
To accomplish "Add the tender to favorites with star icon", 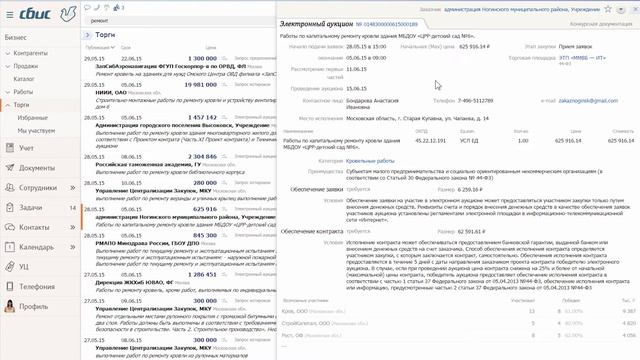I will coord(608,9).
